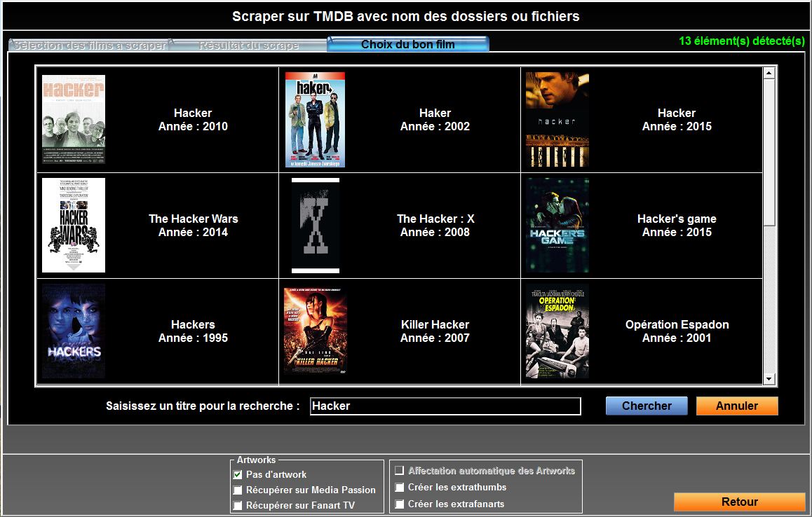The height and width of the screenshot is (517, 812).
Task: Switch to 'Choix du bon film' tab
Action: pyautogui.click(x=408, y=44)
